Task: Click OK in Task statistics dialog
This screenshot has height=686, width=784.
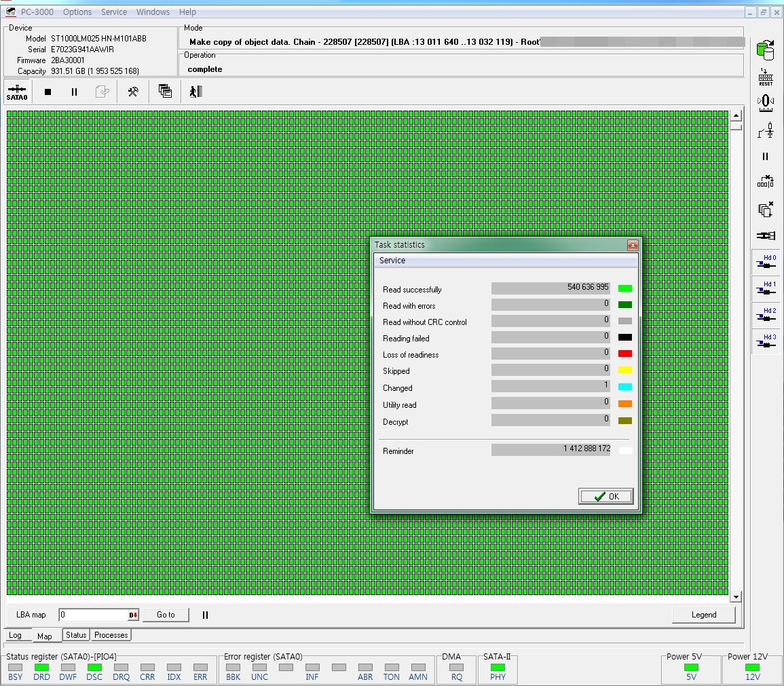Action: tap(605, 497)
